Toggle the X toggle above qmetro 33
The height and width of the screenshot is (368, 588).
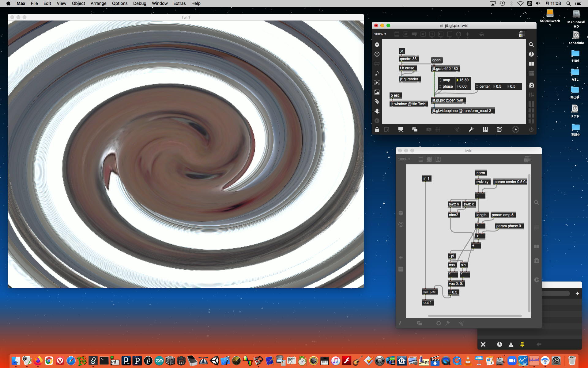tap(402, 51)
